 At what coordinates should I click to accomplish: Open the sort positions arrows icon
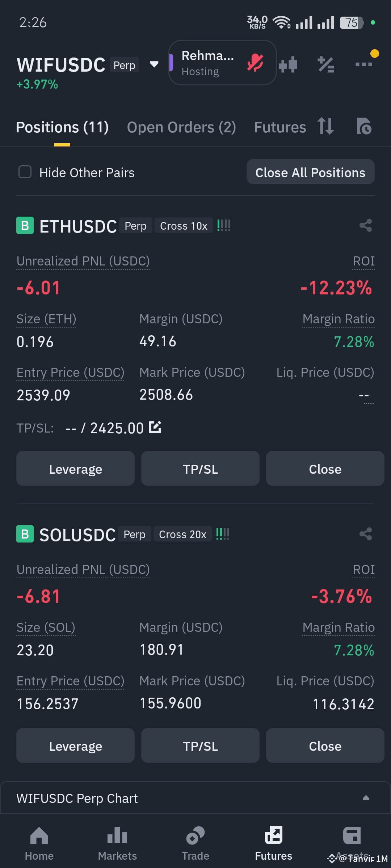pos(325,126)
